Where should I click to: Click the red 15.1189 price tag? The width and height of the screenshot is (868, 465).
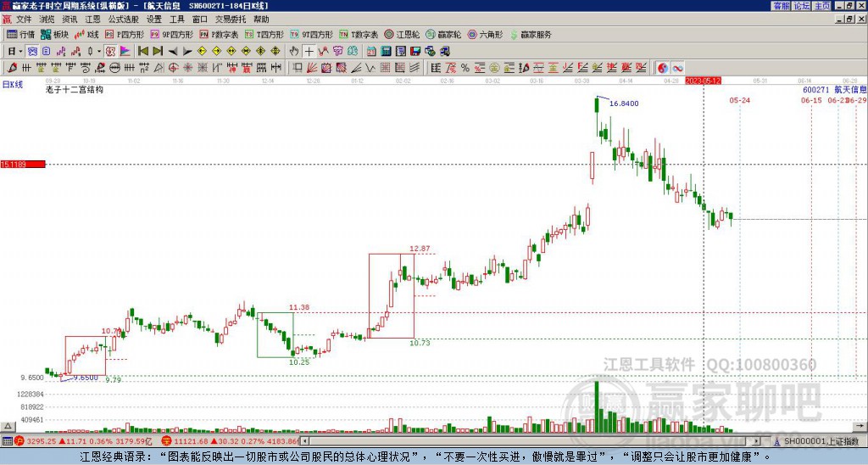coord(23,165)
